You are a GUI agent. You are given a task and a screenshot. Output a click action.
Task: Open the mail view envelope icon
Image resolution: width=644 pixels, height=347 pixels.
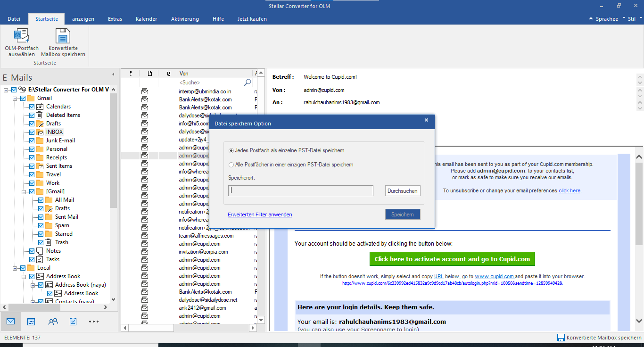pos(10,322)
